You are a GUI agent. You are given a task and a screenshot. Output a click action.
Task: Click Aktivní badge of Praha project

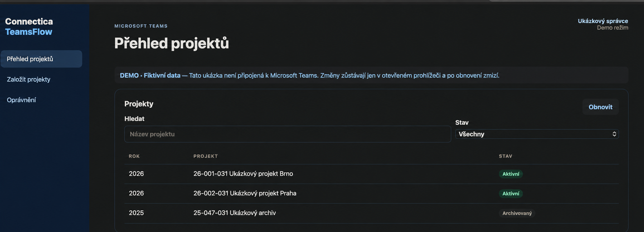click(511, 193)
